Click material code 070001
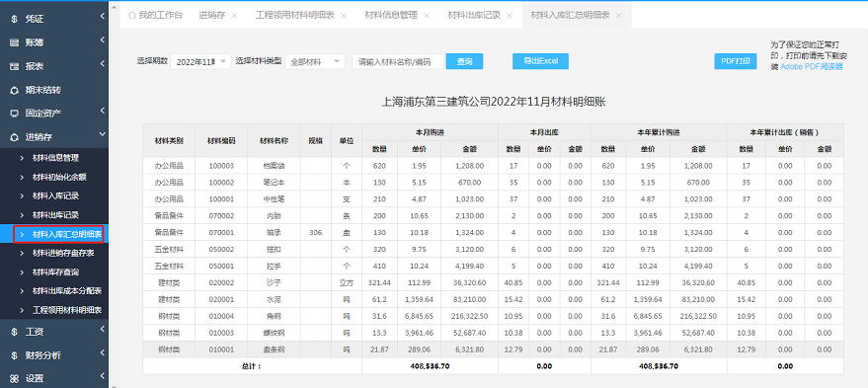The width and height of the screenshot is (868, 388). click(221, 232)
